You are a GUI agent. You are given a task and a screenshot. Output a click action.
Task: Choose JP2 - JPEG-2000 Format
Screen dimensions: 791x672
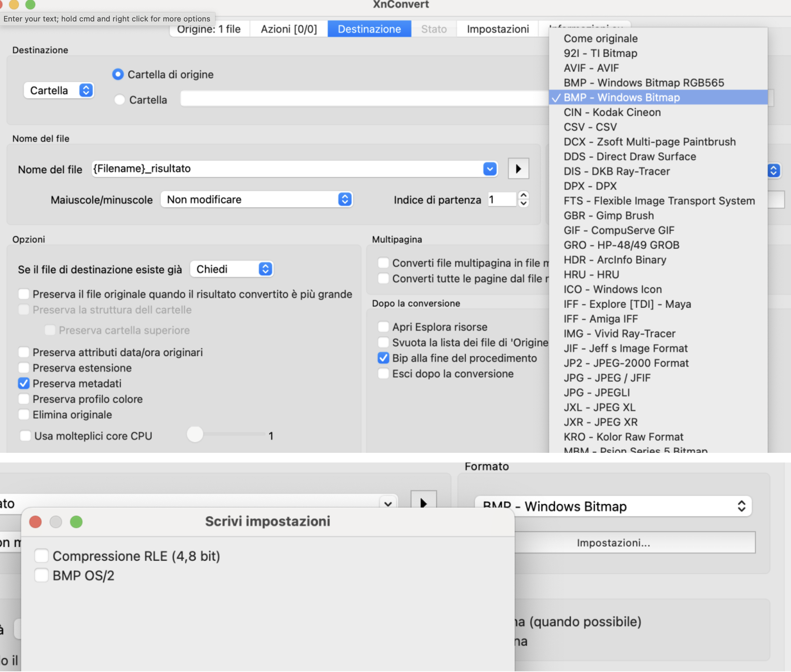[x=658, y=363]
